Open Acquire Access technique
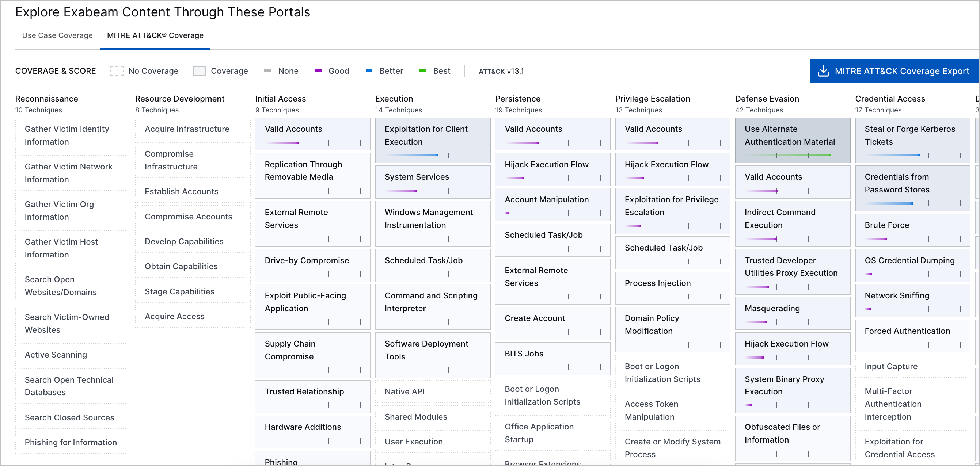The width and height of the screenshot is (980, 466). coord(193,317)
